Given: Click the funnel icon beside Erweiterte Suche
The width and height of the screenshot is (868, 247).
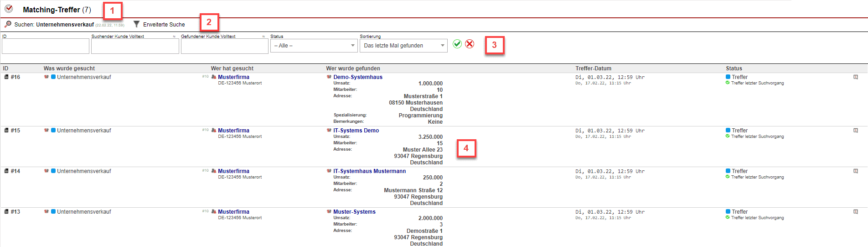Looking at the screenshot, I should click(x=136, y=24).
